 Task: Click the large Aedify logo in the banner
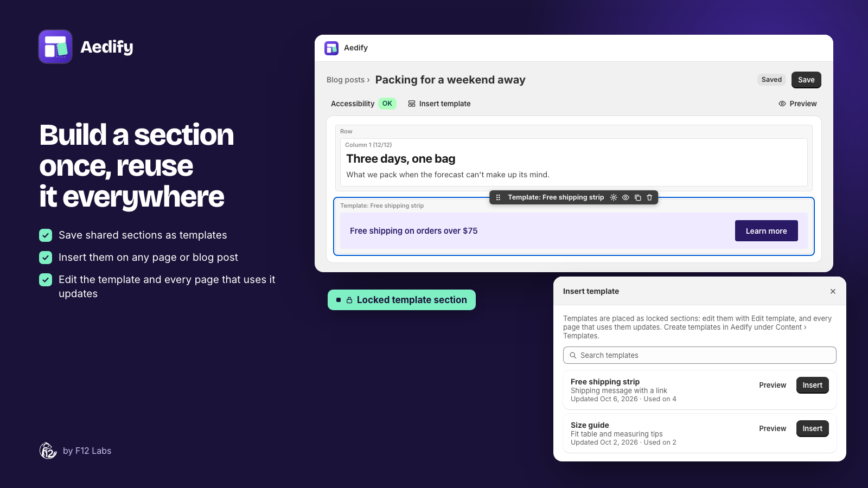pos(55,47)
